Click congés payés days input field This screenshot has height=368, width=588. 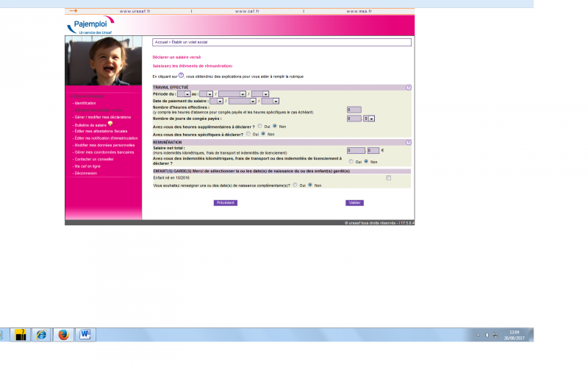354,118
